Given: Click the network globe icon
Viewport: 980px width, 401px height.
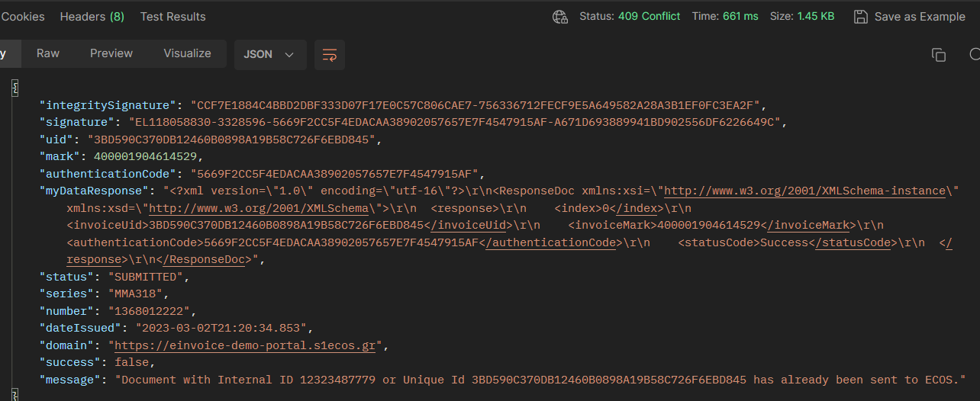Looking at the screenshot, I should pyautogui.click(x=560, y=17).
